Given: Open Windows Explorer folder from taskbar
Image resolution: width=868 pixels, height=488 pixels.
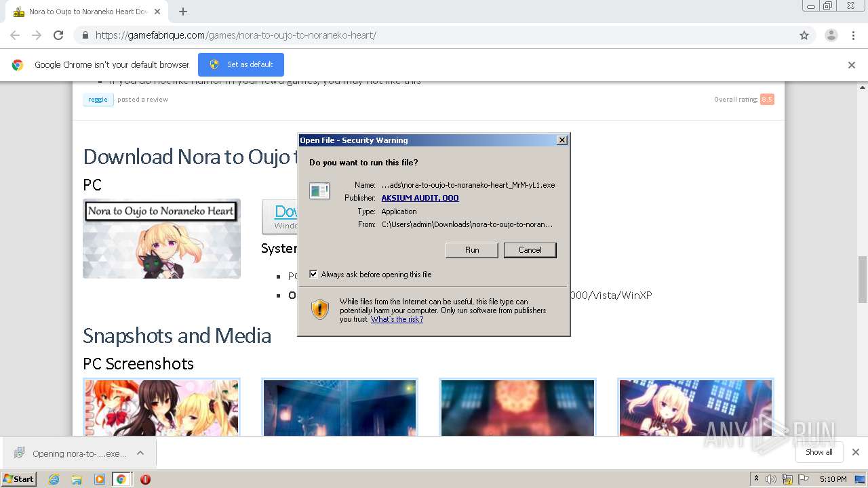Looking at the screenshot, I should (77, 479).
